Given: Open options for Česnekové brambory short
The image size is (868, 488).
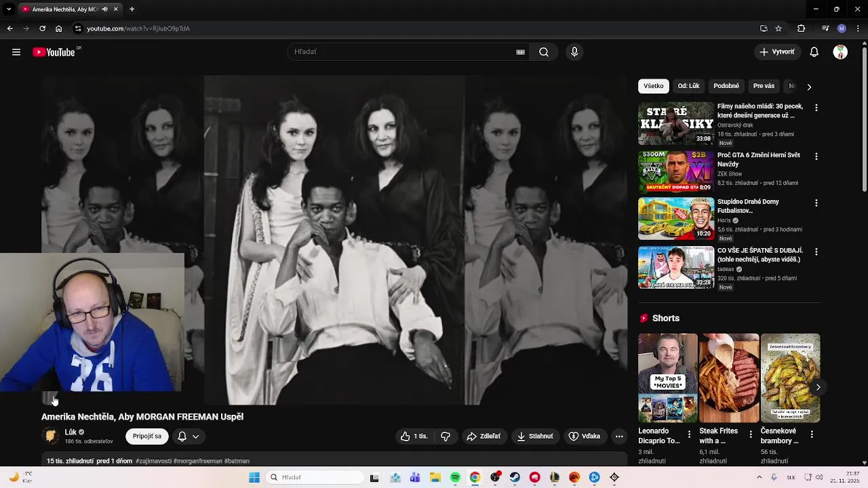Looking at the screenshot, I should click(812, 434).
